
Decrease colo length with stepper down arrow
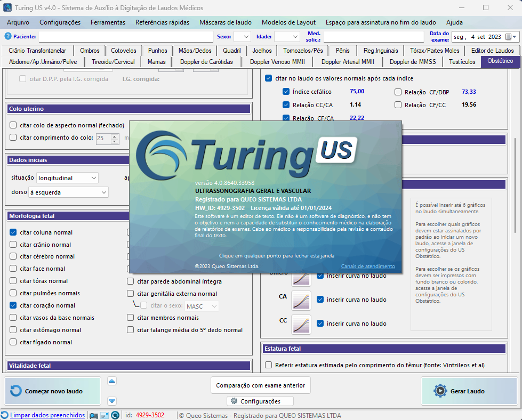pyautogui.click(x=115, y=141)
